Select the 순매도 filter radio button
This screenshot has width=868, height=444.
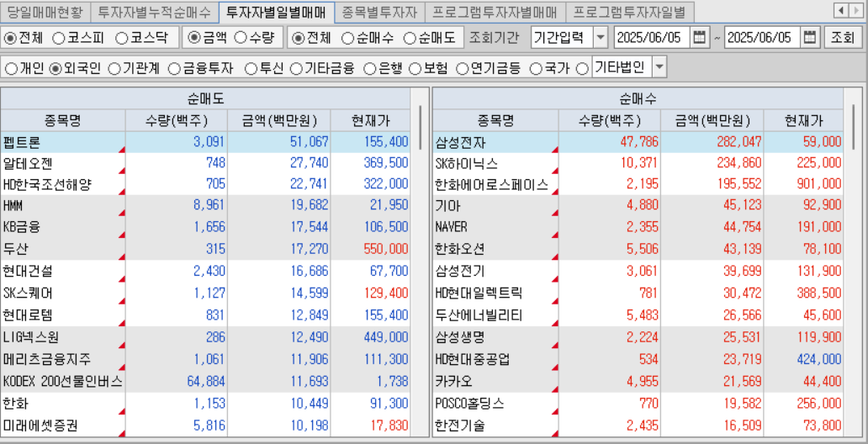[x=409, y=38]
